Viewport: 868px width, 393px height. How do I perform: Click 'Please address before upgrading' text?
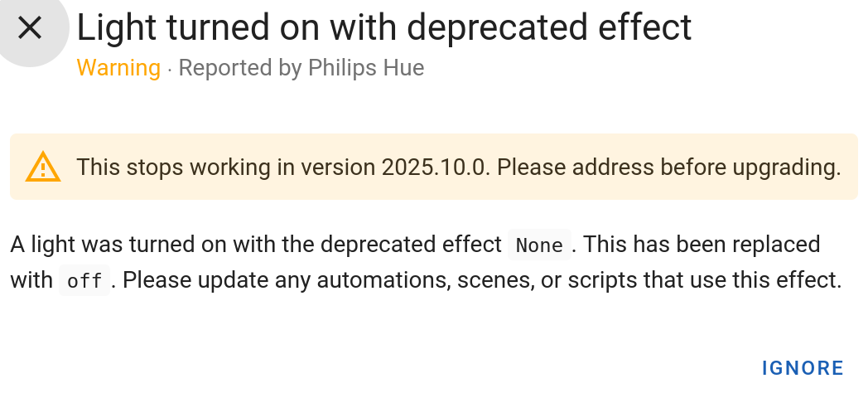(x=668, y=167)
